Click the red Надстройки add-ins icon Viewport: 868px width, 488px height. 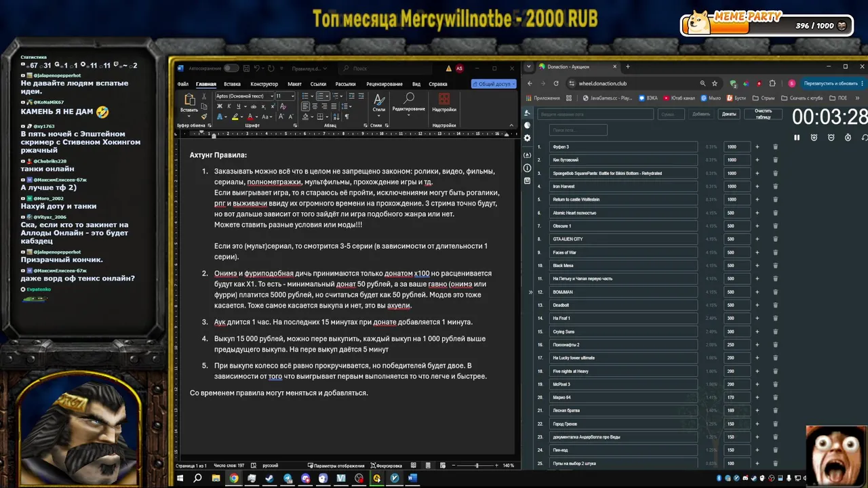[x=444, y=98]
